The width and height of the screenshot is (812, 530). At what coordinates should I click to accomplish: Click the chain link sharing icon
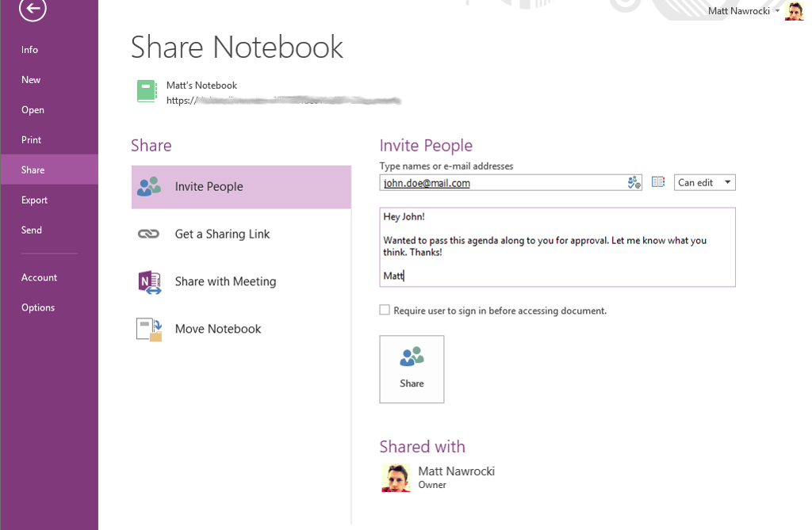pyautogui.click(x=148, y=234)
